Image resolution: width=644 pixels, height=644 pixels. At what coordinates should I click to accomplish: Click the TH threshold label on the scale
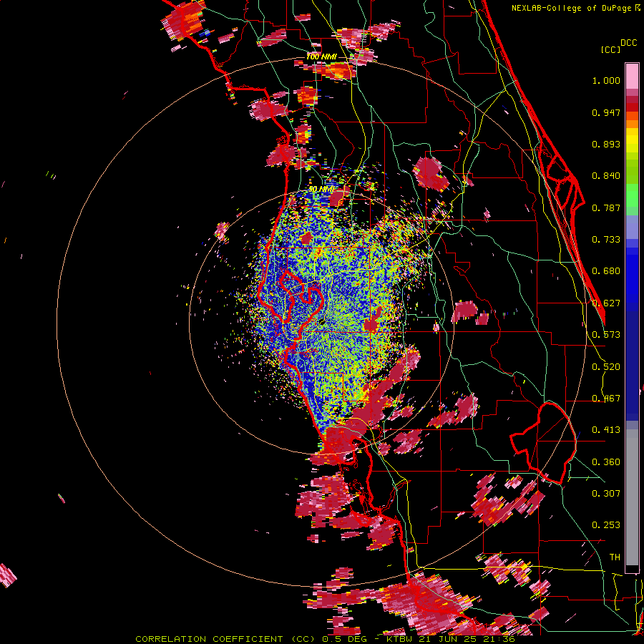615,557
